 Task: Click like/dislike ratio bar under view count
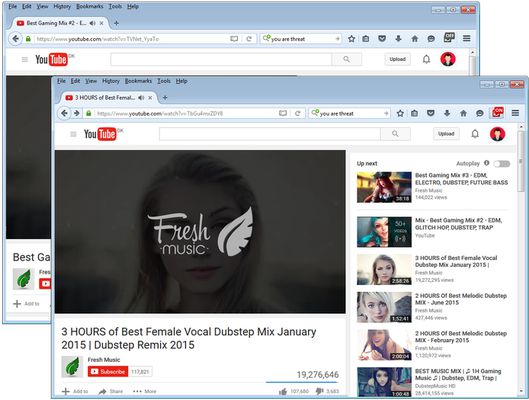point(302,382)
